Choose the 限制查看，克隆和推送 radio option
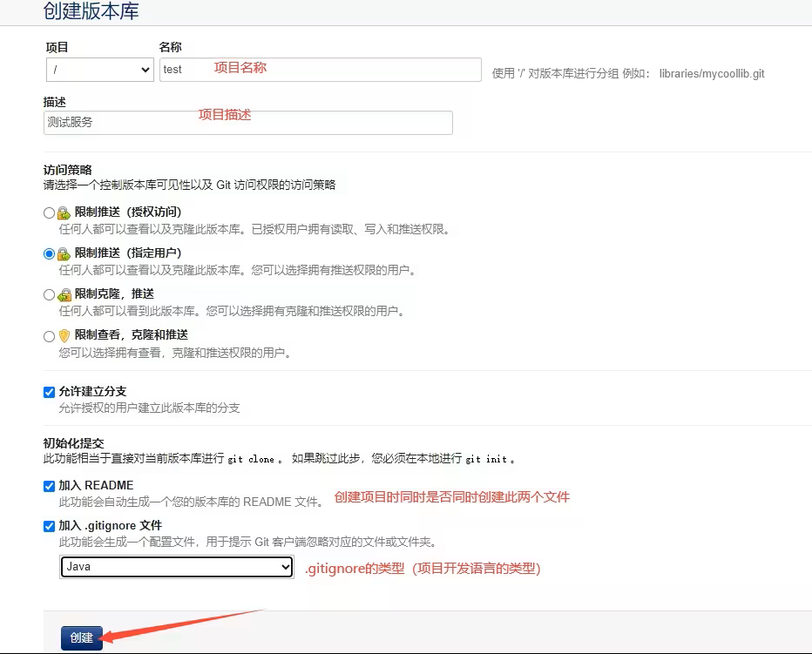 coord(49,336)
